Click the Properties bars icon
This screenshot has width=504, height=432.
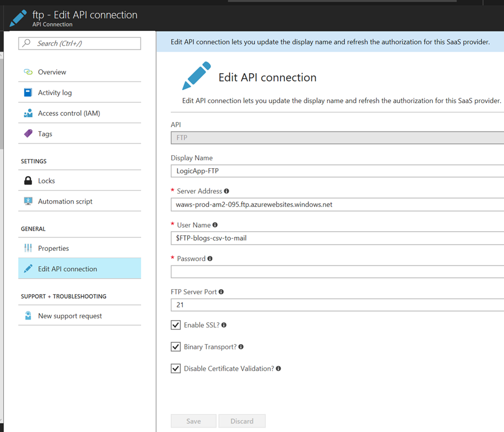28,248
